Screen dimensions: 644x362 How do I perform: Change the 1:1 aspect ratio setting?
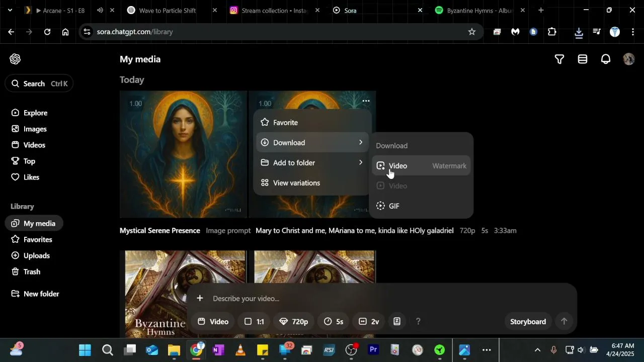coord(254,321)
